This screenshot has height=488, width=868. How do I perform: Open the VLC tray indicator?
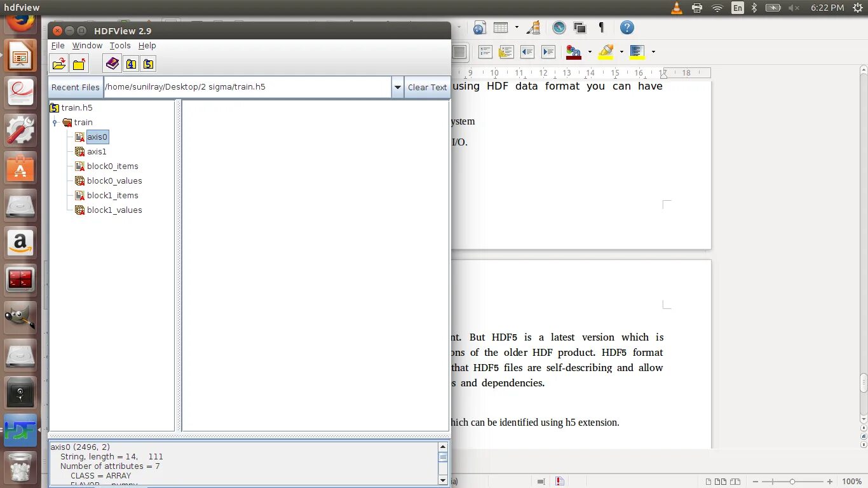pyautogui.click(x=676, y=8)
